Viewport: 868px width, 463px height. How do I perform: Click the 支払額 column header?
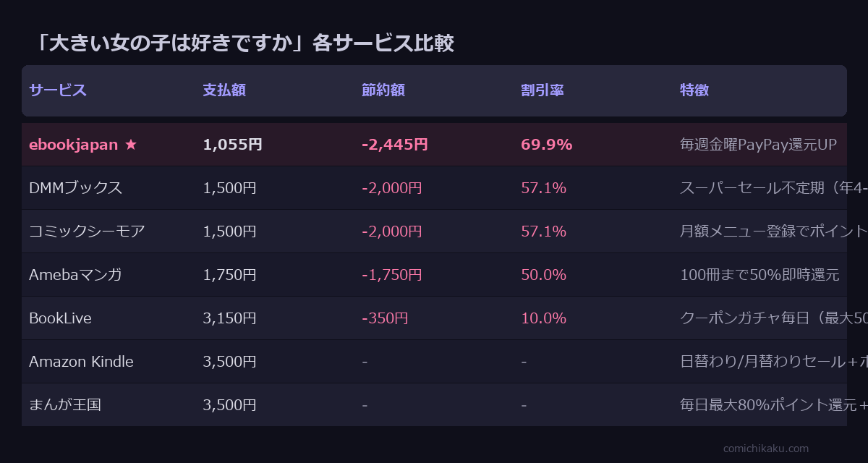click(224, 90)
